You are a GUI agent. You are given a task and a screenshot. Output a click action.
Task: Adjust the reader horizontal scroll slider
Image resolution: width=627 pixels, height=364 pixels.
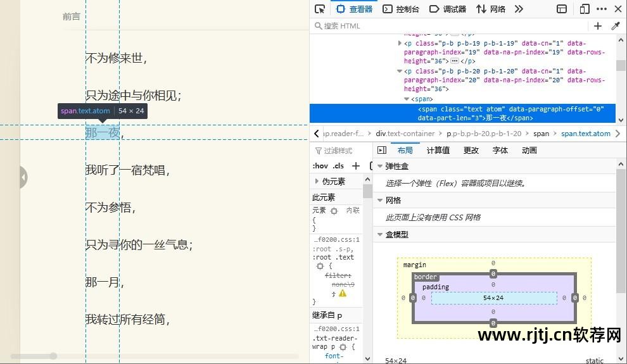click(x=53, y=356)
